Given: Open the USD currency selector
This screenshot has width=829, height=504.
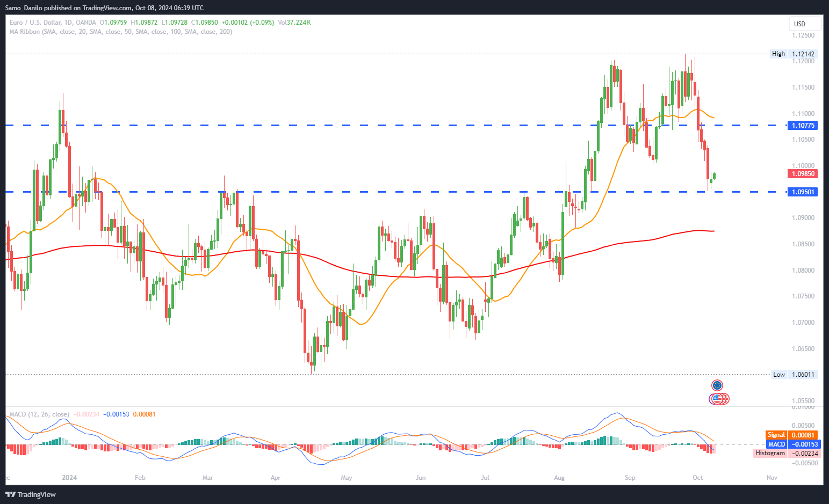Looking at the screenshot, I should tap(805, 24).
